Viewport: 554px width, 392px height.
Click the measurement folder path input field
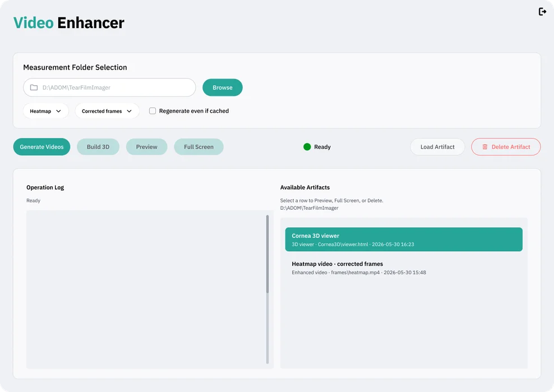point(109,87)
